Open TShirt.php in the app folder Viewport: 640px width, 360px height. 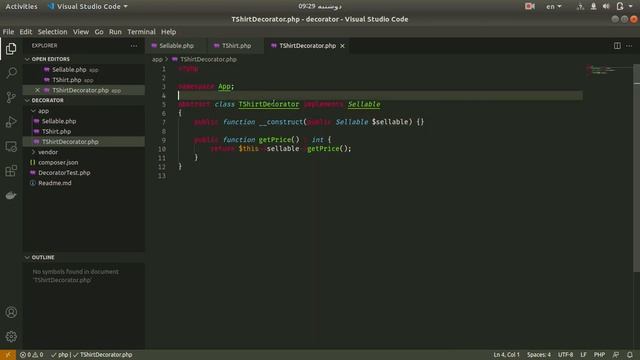84,131
